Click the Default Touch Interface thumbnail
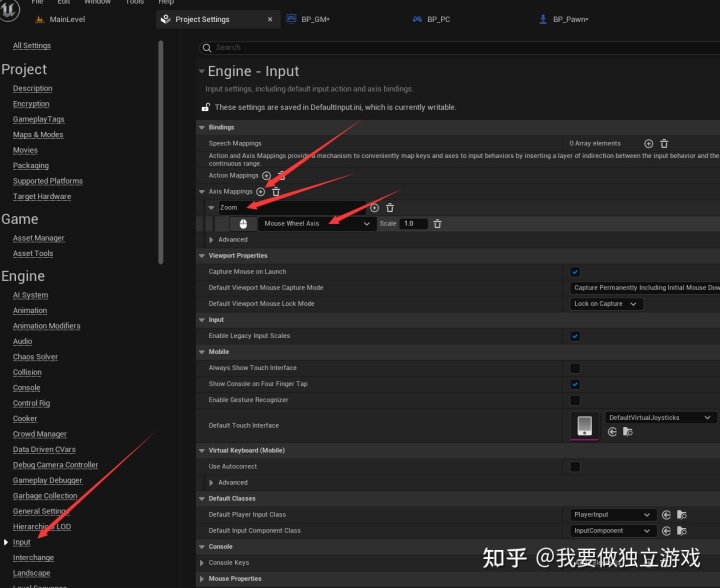 (585, 426)
